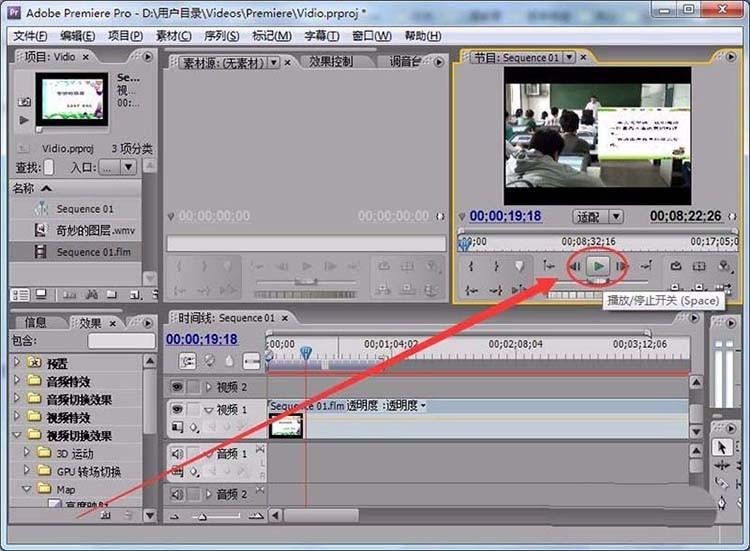Click the 包含 effects search field

(120, 342)
